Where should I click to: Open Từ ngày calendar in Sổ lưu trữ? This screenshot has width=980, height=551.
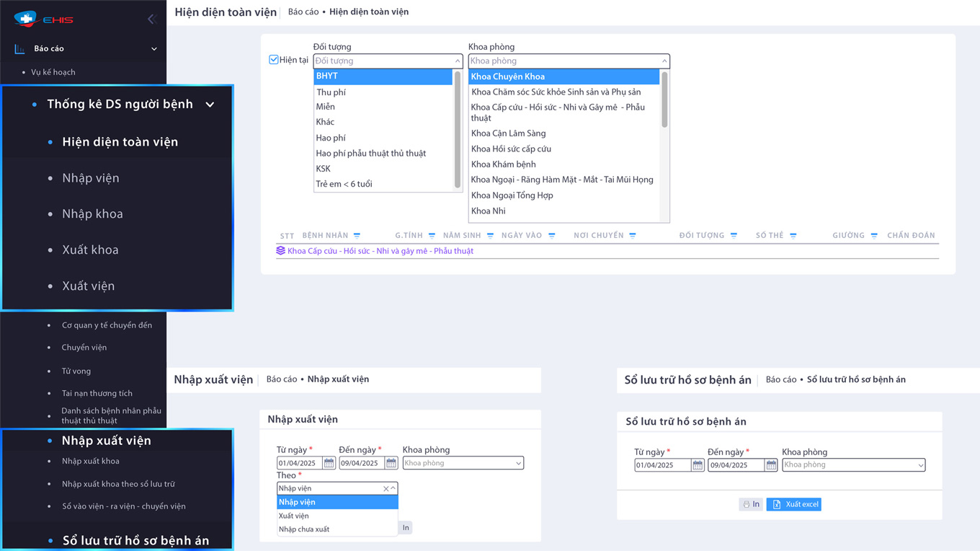(698, 465)
